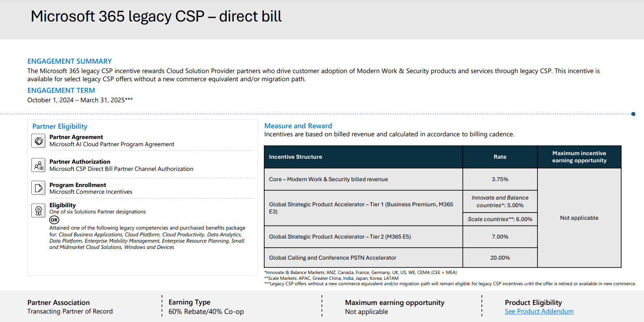
Task: Click the 20.00% PSTN Accelerator rate
Action: 499,257
